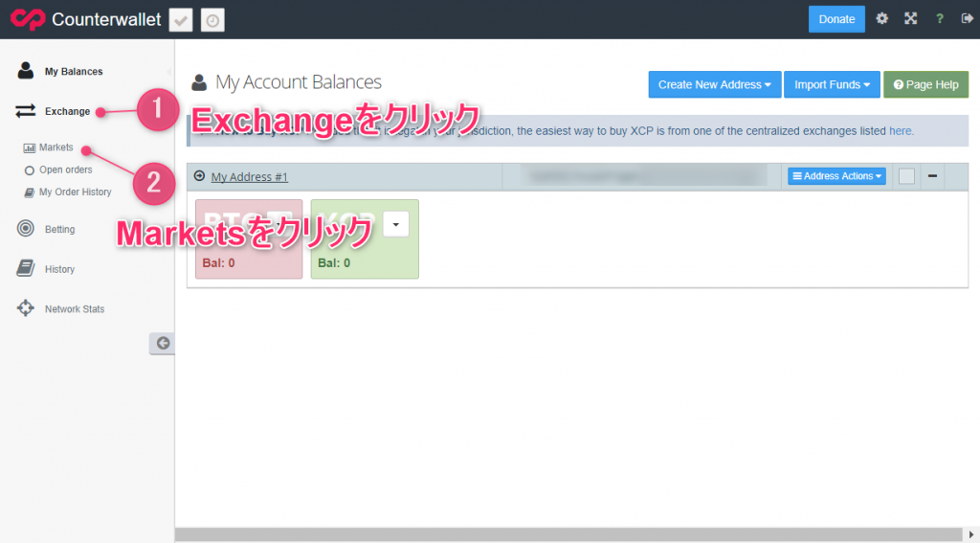The image size is (980, 543).
Task: Log out using the exit icon
Action: click(x=967, y=19)
